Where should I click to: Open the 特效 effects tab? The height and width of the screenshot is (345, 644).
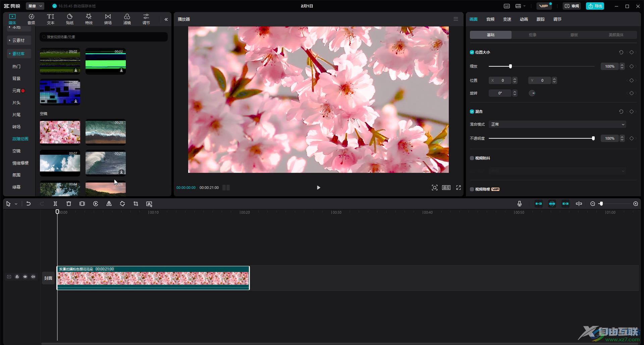(89, 19)
